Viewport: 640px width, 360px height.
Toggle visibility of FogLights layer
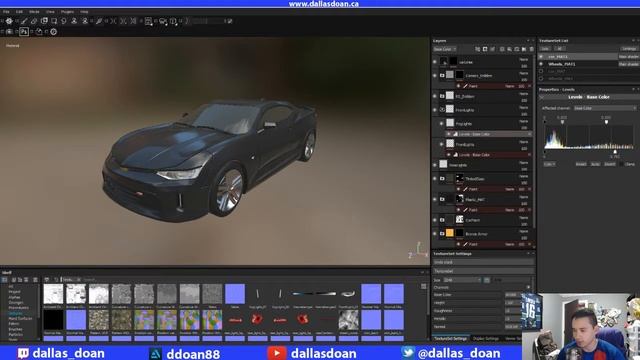click(442, 123)
